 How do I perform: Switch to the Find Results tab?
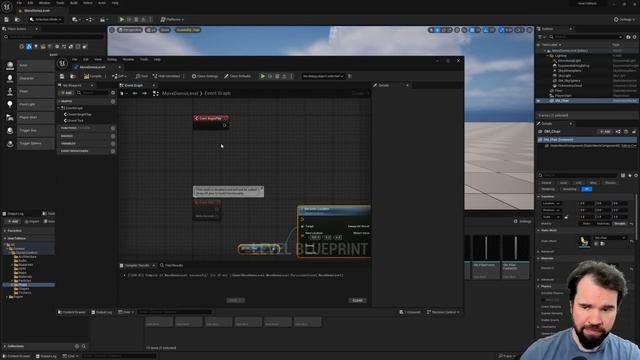(171, 265)
